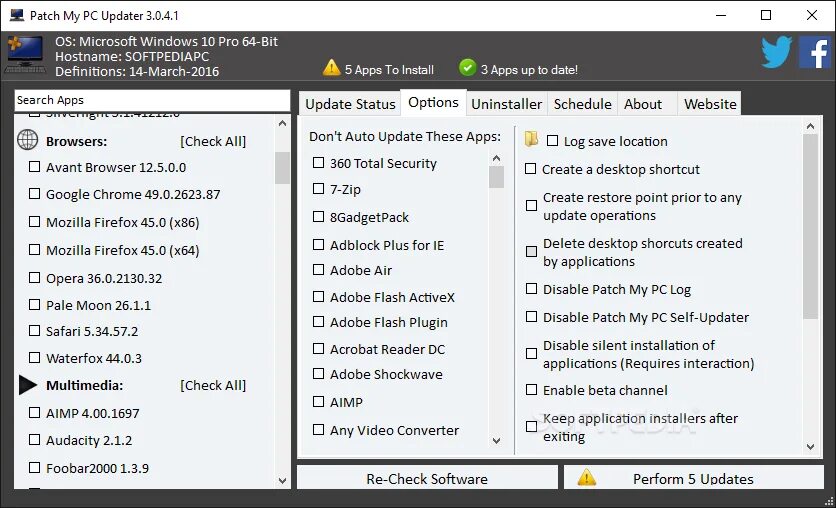Click the Patch My PC computer logo
This screenshot has width=836, height=508.
(x=25, y=54)
